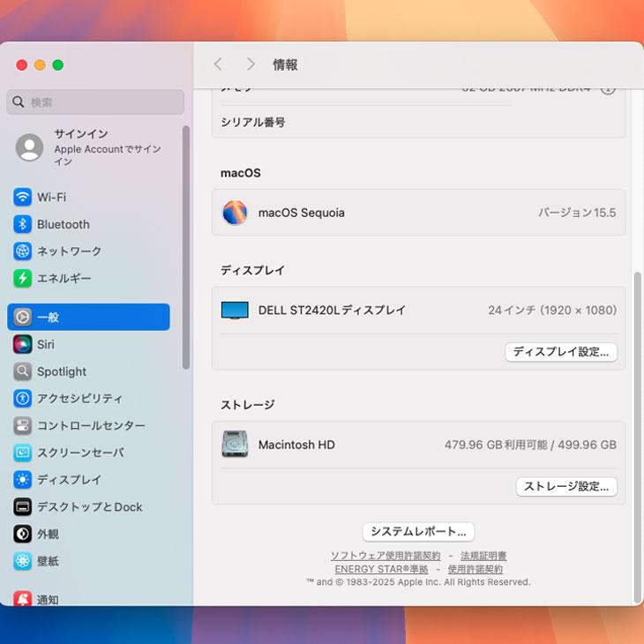Open デスクトップとDock settings
This screenshot has width=644, height=644.
[x=88, y=507]
